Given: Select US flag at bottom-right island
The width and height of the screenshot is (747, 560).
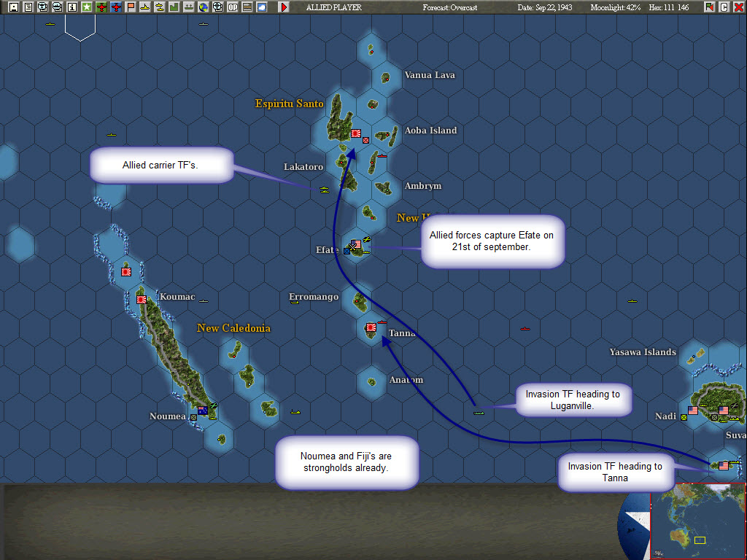Looking at the screenshot, I should tap(724, 466).
